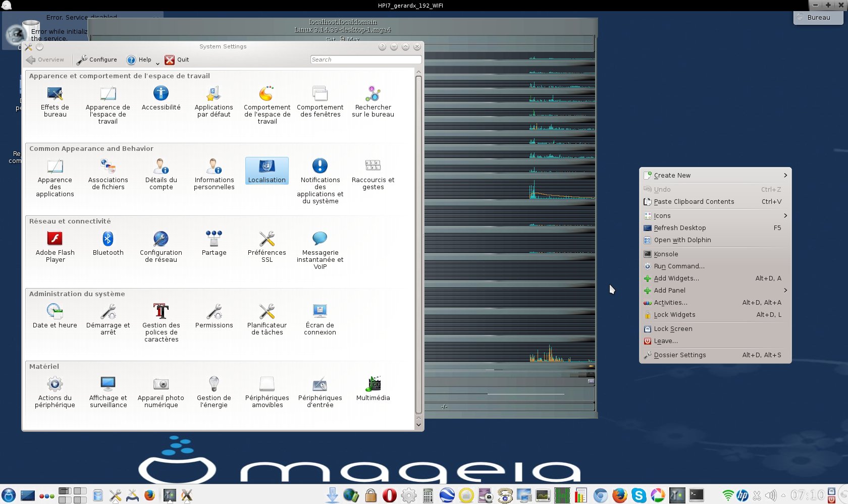Viewport: 848px width, 504px height.
Task: Click the Overview back button
Action: [x=45, y=60]
